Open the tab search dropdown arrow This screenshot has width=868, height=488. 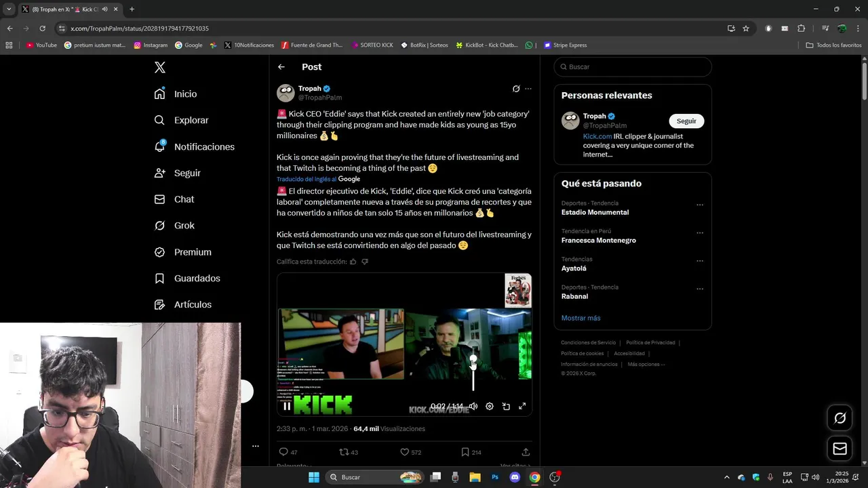[x=9, y=9]
